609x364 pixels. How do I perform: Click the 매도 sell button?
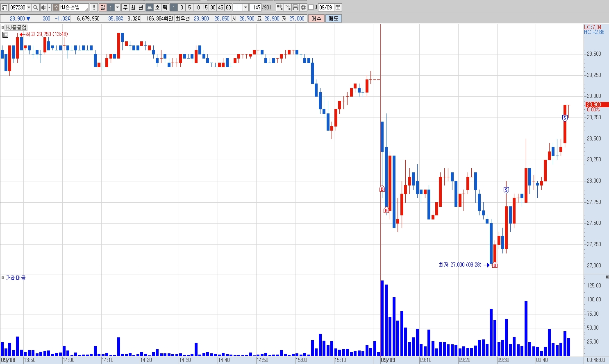tap(334, 18)
